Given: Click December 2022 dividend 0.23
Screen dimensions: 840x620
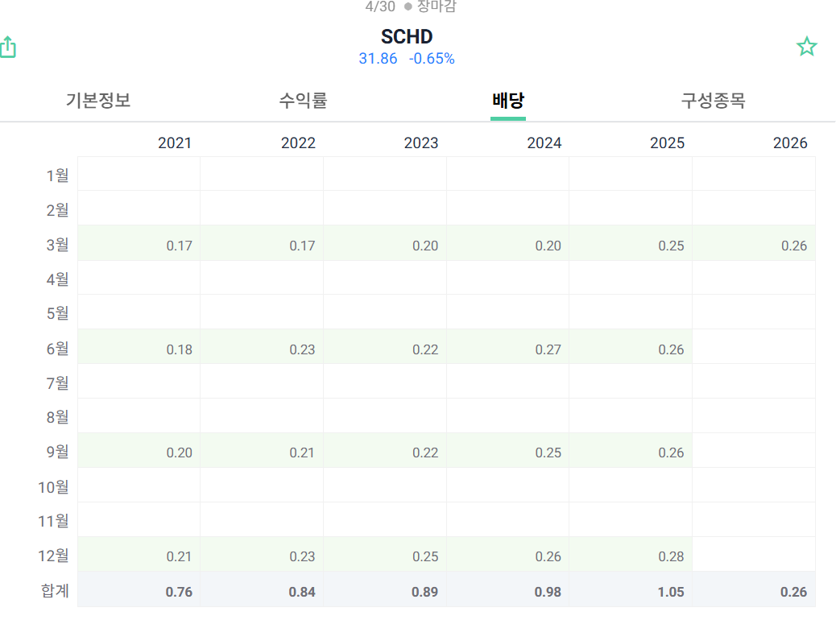Looking at the screenshot, I should [302, 557].
